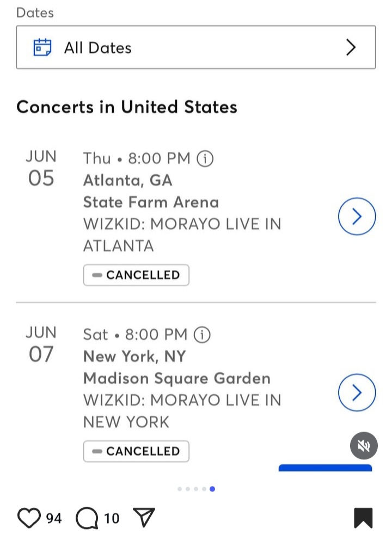
Task: Click info icon beside Thu 8:00 PM
Action: (x=205, y=159)
